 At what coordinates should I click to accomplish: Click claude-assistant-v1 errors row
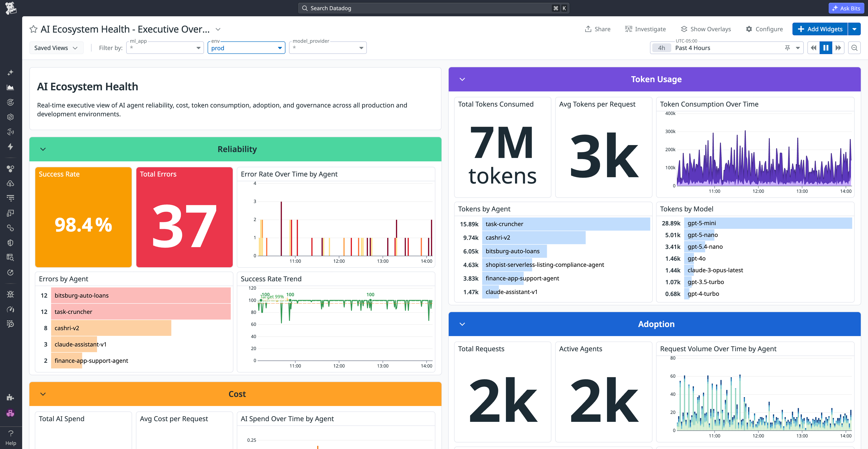[x=134, y=344]
